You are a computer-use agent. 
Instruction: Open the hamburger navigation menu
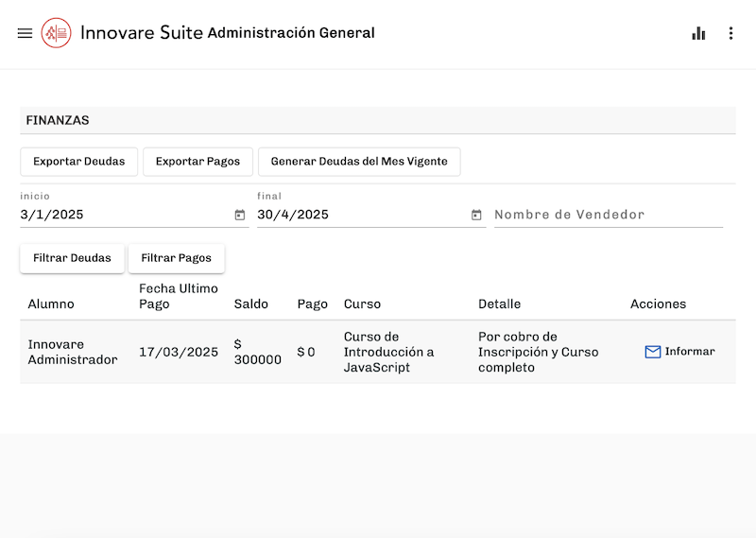(x=25, y=33)
